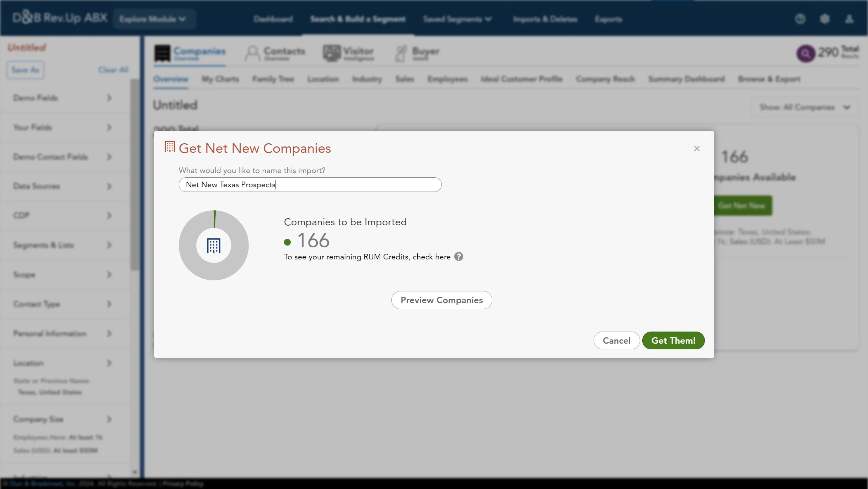Screen dimensions: 868x489
Task: Select the Contacts Overview tab icon
Action: [x=252, y=53]
